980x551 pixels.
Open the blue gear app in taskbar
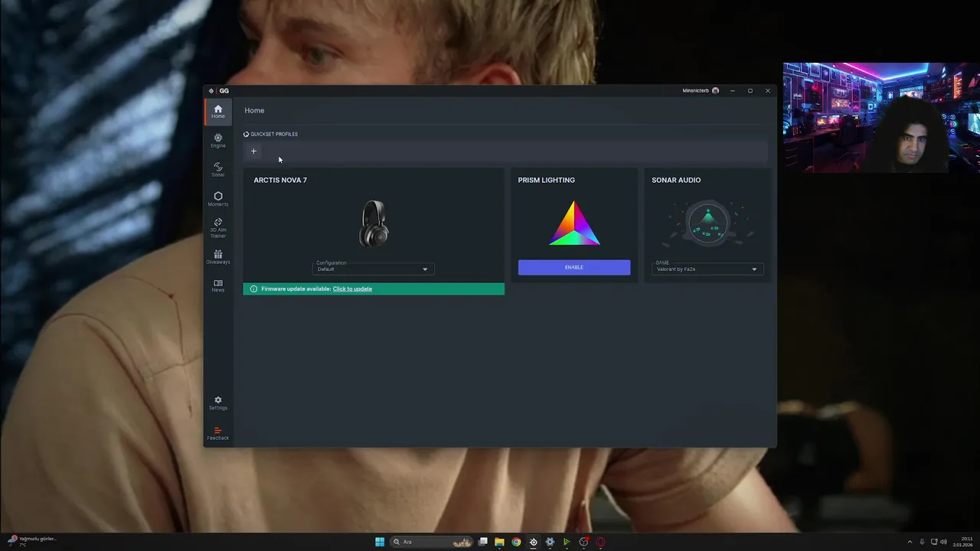[x=550, y=542]
